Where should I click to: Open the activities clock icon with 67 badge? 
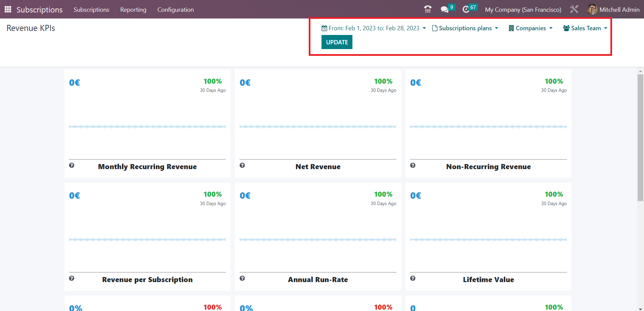[x=466, y=9]
